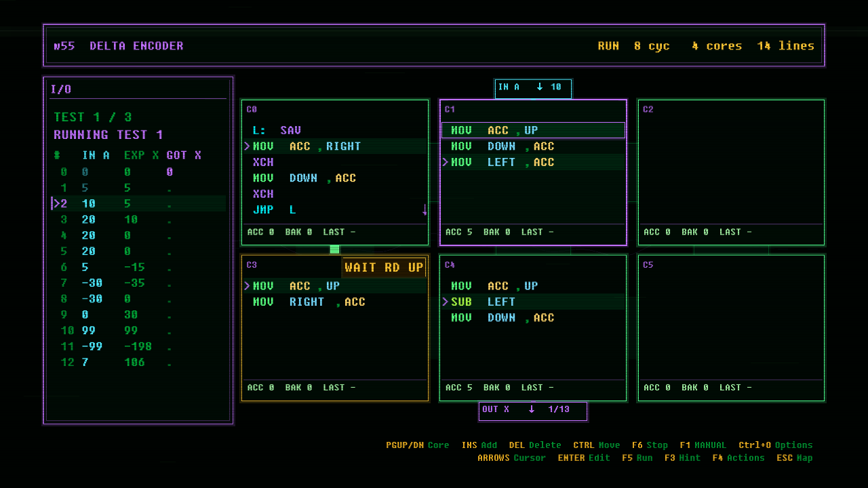This screenshot has height=488, width=868.
Task: Click the ENTER Edit command
Action: coord(584,457)
